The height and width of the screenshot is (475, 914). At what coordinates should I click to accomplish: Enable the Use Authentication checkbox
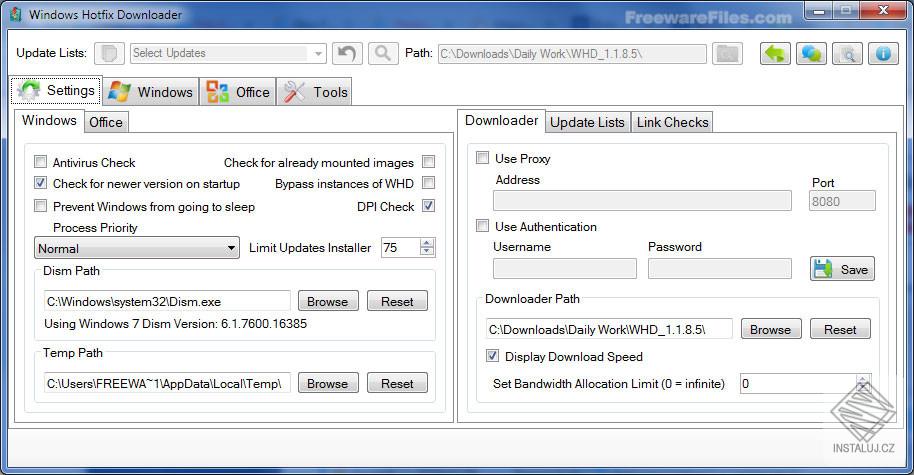tap(482, 226)
